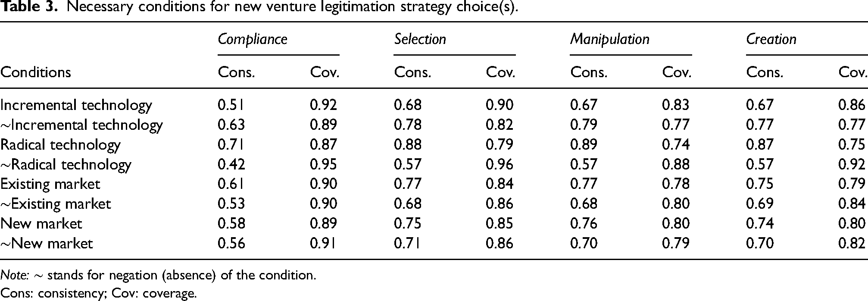Select the Creation column header

point(771,39)
